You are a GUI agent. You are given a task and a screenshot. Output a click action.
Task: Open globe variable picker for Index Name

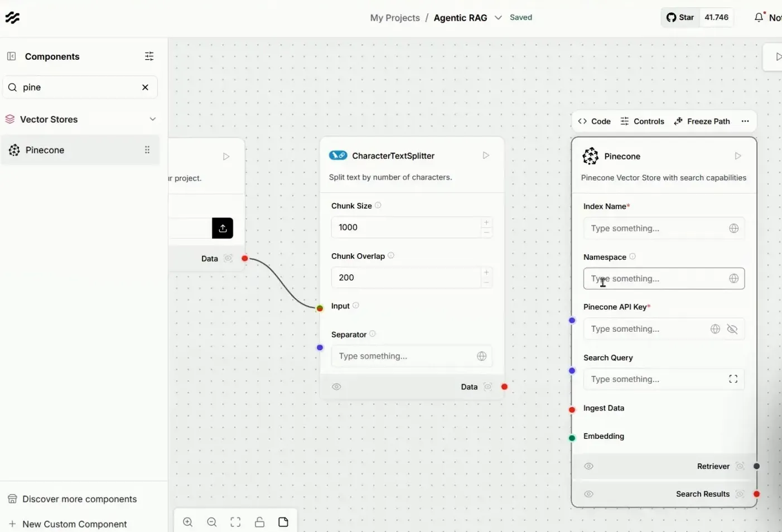[734, 229]
